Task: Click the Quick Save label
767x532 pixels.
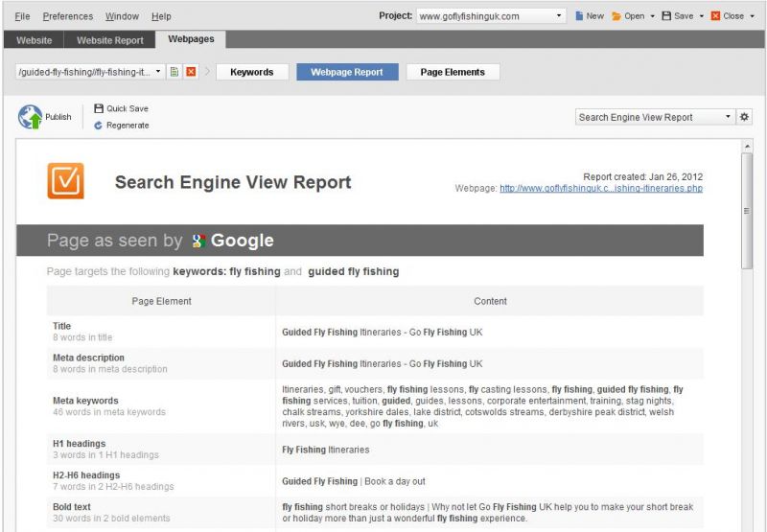Action: [128, 108]
